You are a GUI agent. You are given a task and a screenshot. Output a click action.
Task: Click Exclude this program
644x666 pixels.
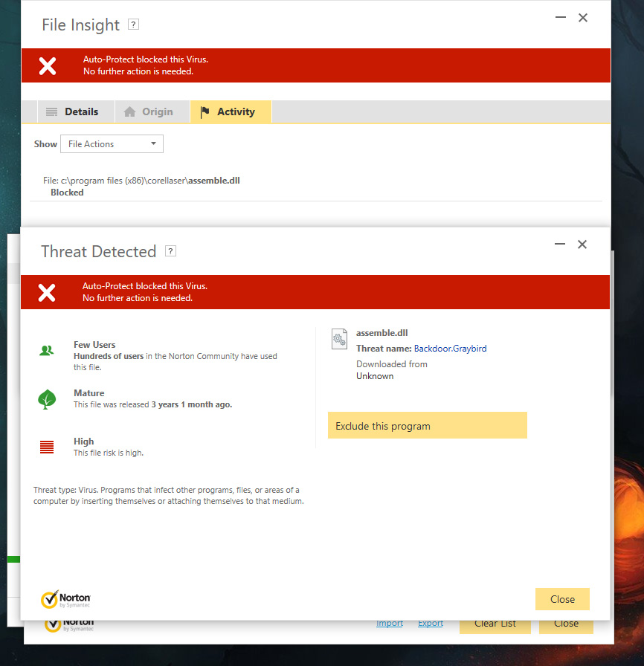[427, 426]
